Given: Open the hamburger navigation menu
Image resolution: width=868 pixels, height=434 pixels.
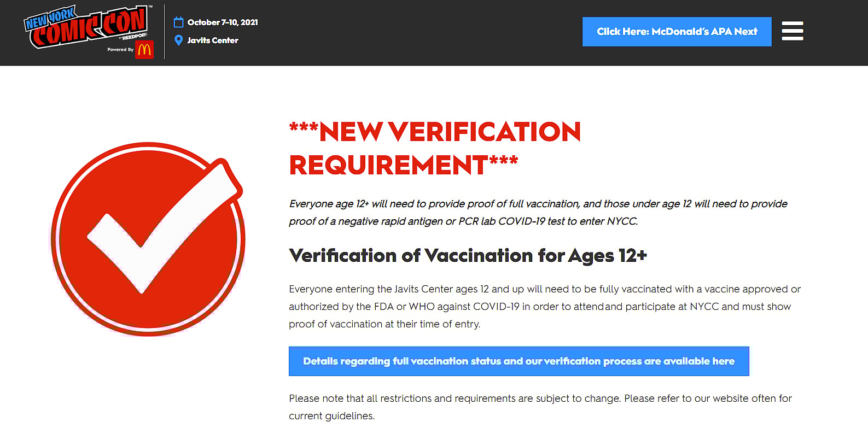Looking at the screenshot, I should [x=792, y=31].
